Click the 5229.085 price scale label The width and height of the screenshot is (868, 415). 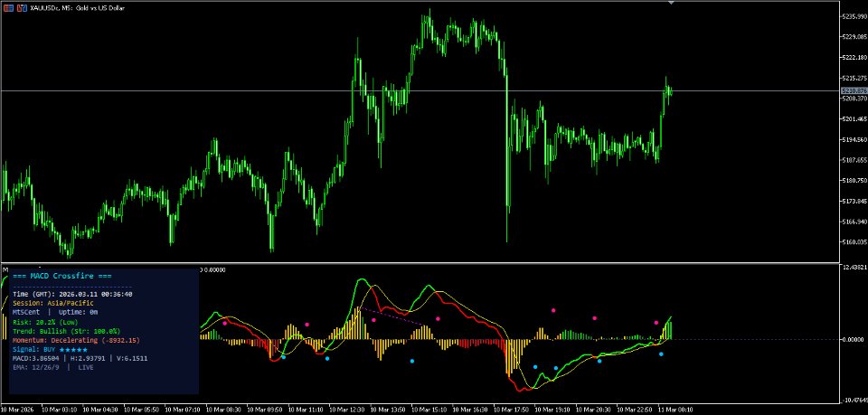[x=853, y=37]
